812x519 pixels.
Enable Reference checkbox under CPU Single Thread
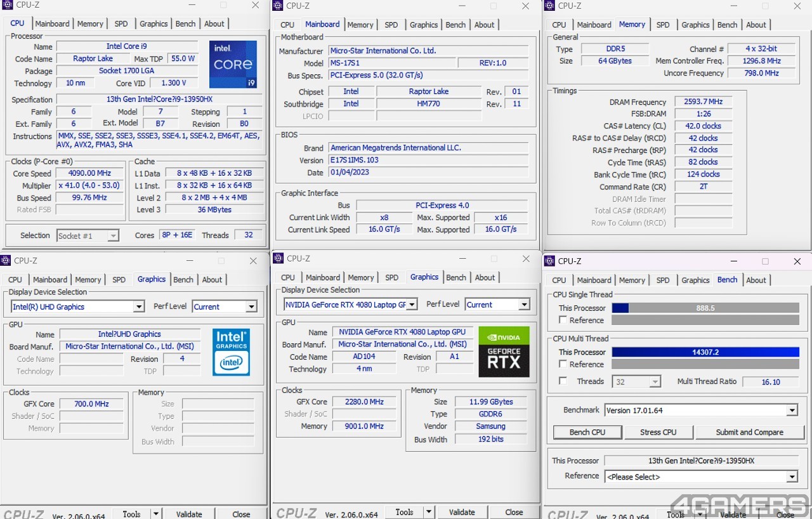coord(563,320)
